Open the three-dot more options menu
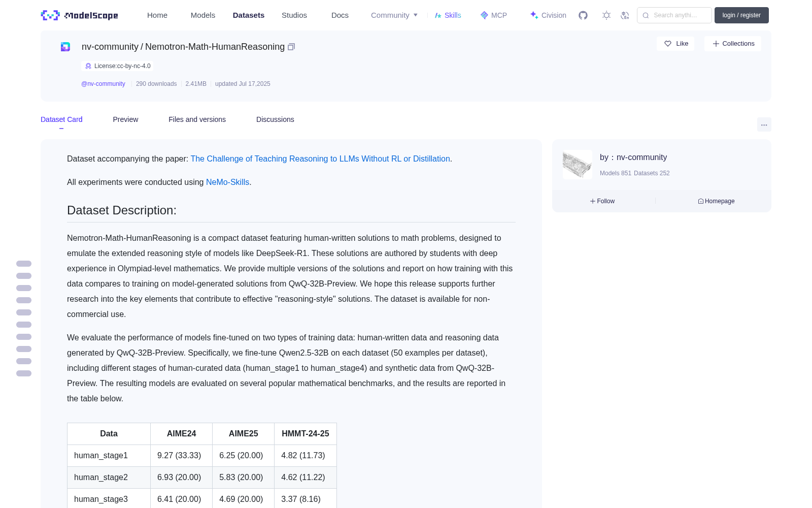The image size is (812, 508). pos(764,124)
